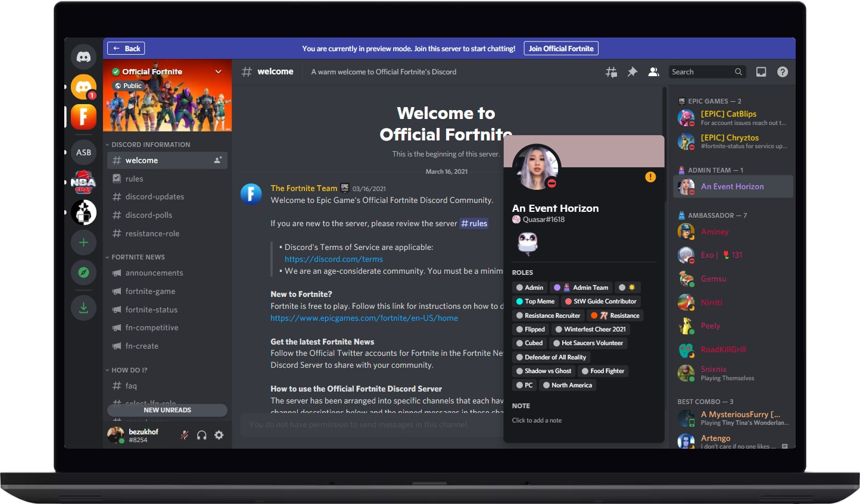Open the Official Fortnite server dropdown menu
860x504 pixels.
(x=219, y=71)
